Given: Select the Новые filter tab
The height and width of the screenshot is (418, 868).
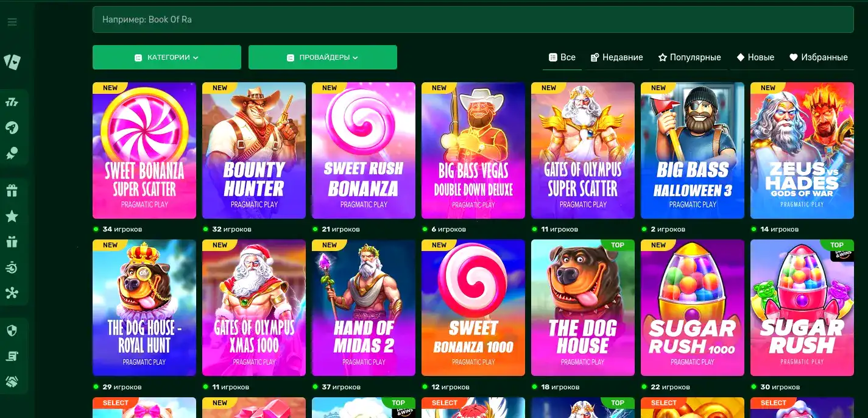Looking at the screenshot, I should [755, 57].
